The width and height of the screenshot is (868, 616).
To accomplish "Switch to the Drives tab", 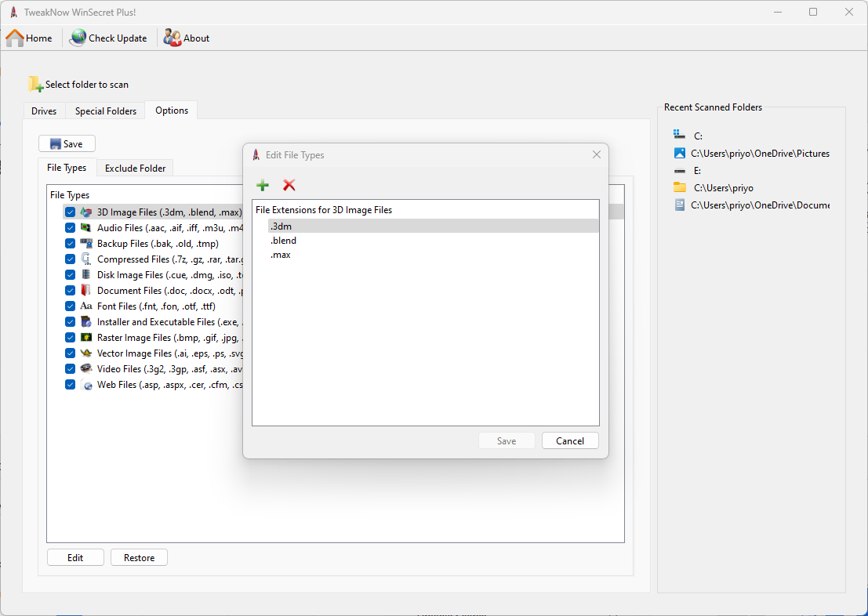I will point(44,111).
